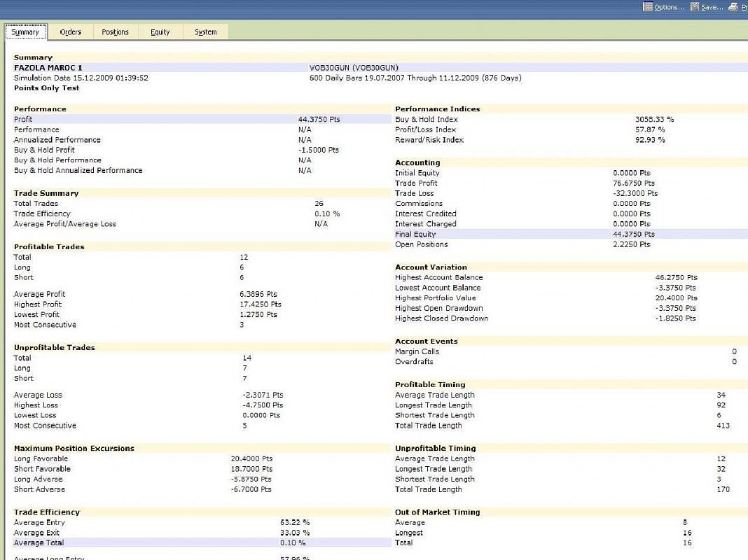Viewport: 748px width, 560px height.
Task: Select the Buy & Hold Index value
Action: pos(654,120)
